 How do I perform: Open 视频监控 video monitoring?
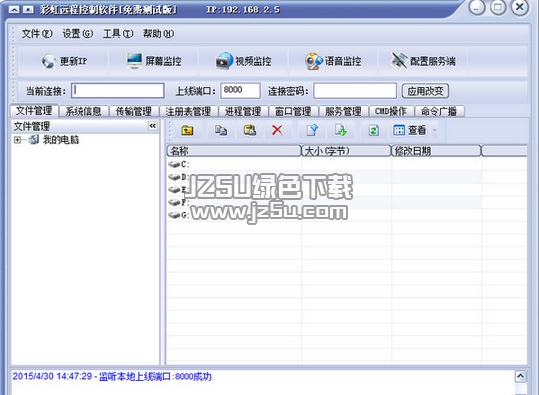point(243,61)
